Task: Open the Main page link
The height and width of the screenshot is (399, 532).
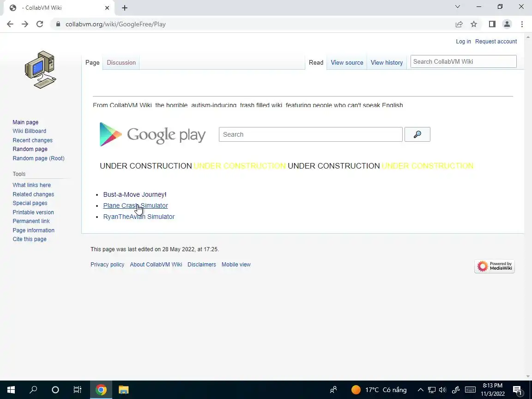Action: (25, 122)
